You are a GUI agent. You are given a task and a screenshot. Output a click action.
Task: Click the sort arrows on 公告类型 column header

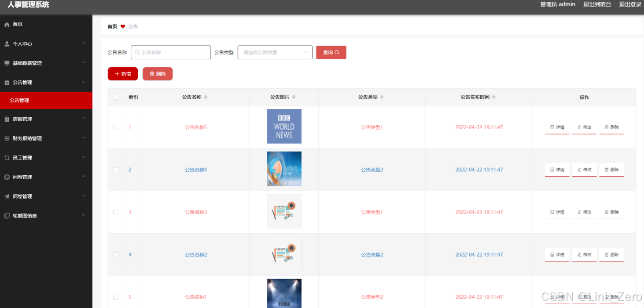point(382,97)
